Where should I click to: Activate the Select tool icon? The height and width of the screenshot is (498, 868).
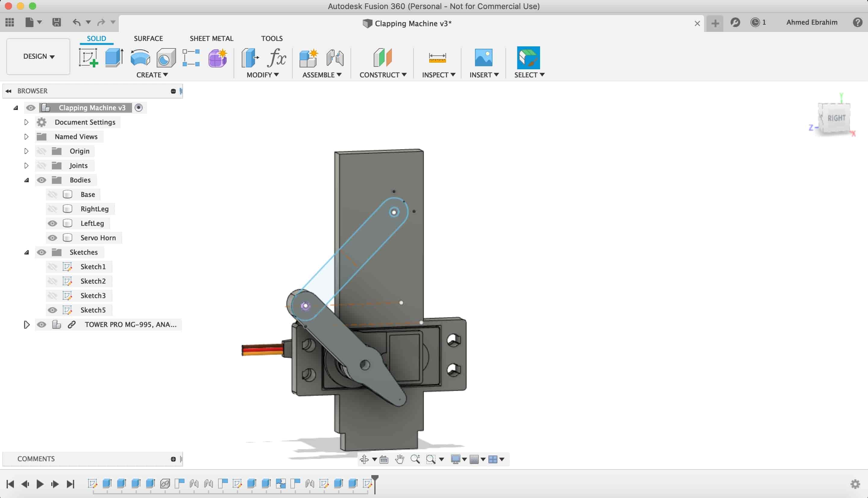pyautogui.click(x=528, y=58)
